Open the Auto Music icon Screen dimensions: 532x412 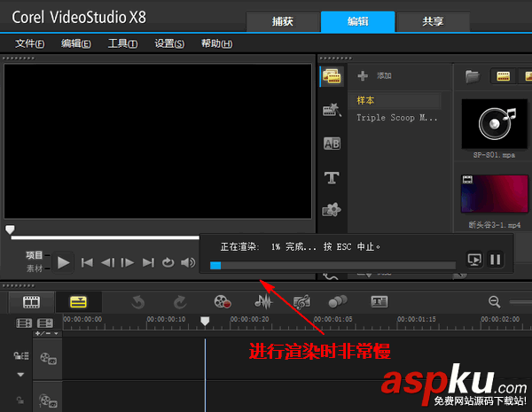tap(301, 301)
